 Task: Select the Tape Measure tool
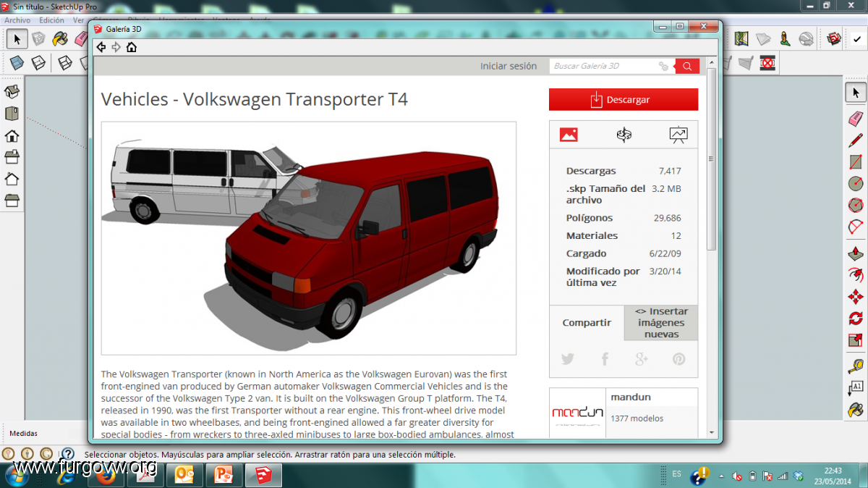click(x=856, y=366)
